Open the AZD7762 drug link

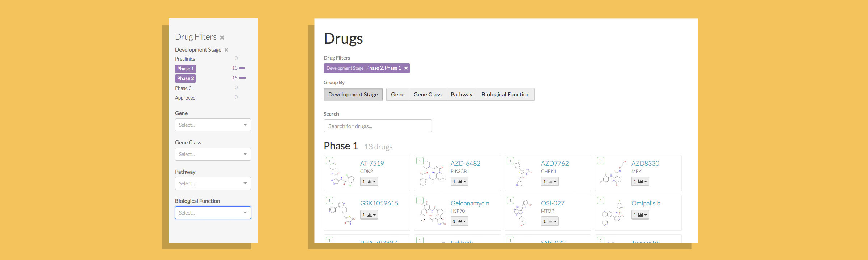point(554,164)
